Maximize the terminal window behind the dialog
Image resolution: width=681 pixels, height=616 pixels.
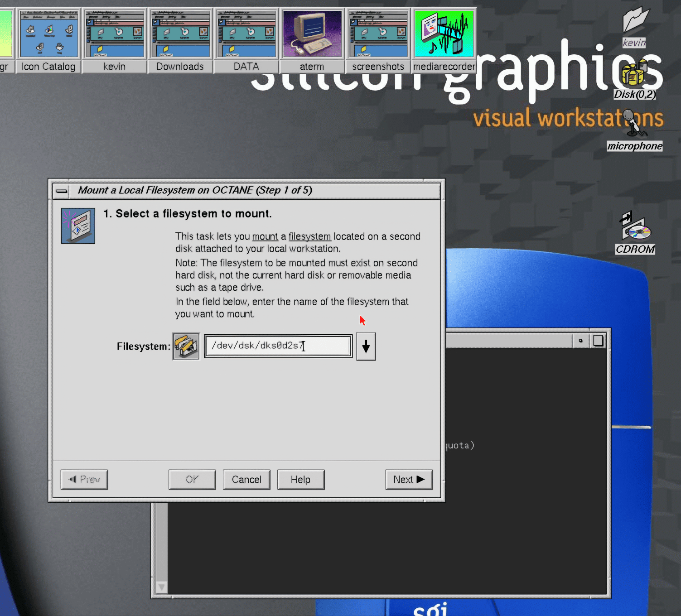click(x=598, y=341)
